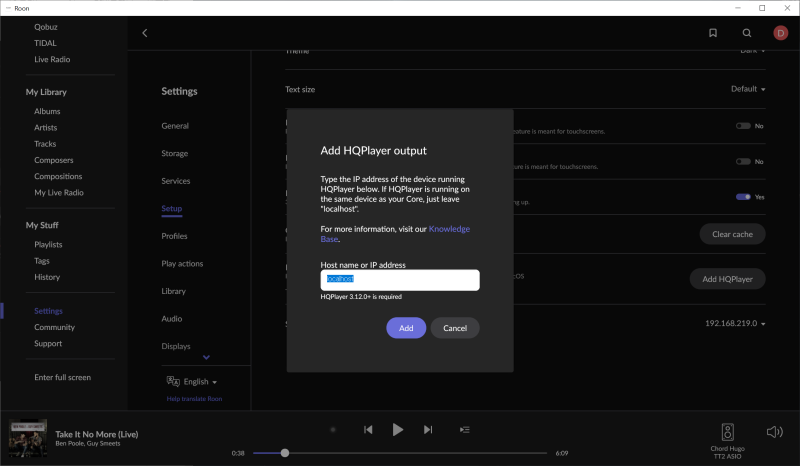Click the Host name or IP address field
Screen dimensions: 800x466
(x=400, y=280)
